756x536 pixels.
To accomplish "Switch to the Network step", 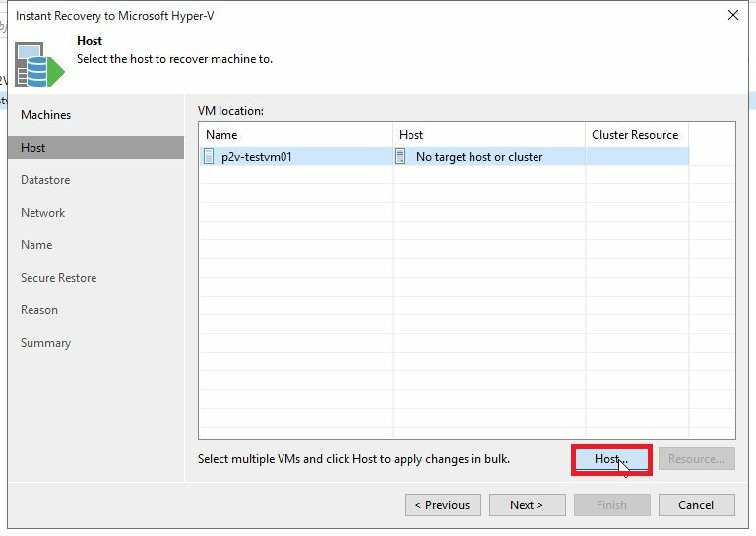I will (x=43, y=213).
